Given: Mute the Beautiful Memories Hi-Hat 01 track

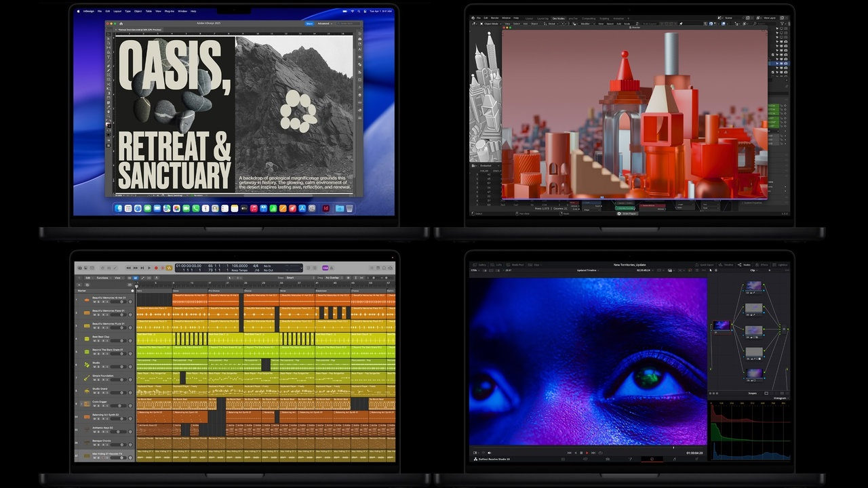Looking at the screenshot, I should point(95,302).
